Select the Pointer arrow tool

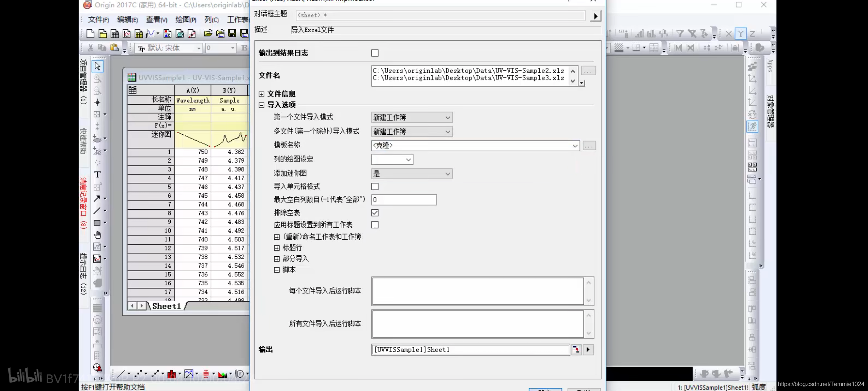[x=97, y=66]
